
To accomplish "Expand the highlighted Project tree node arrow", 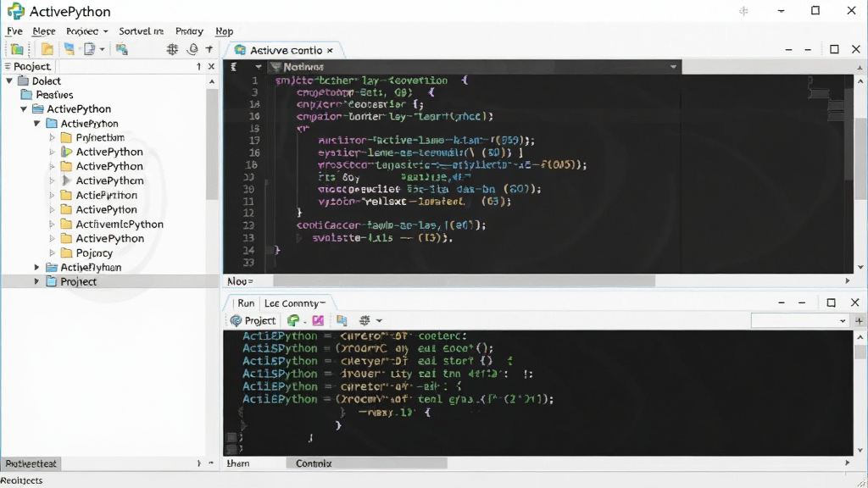I will click(36, 281).
